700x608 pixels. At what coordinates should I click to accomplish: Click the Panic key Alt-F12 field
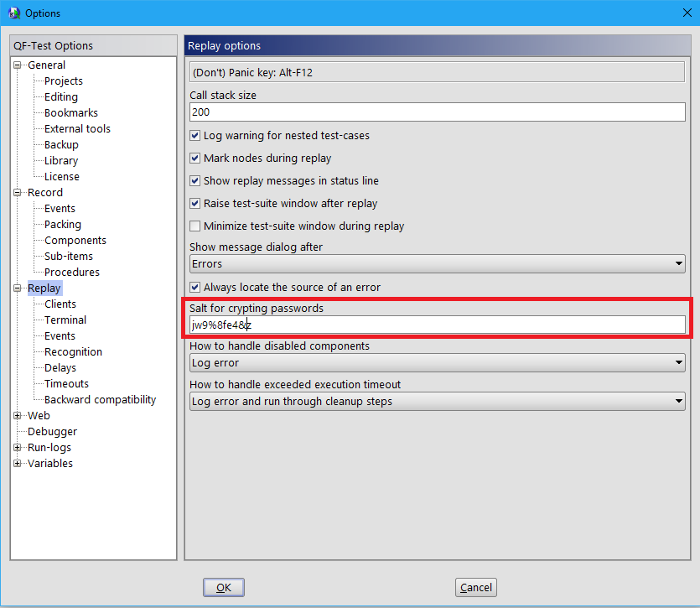pos(437,72)
